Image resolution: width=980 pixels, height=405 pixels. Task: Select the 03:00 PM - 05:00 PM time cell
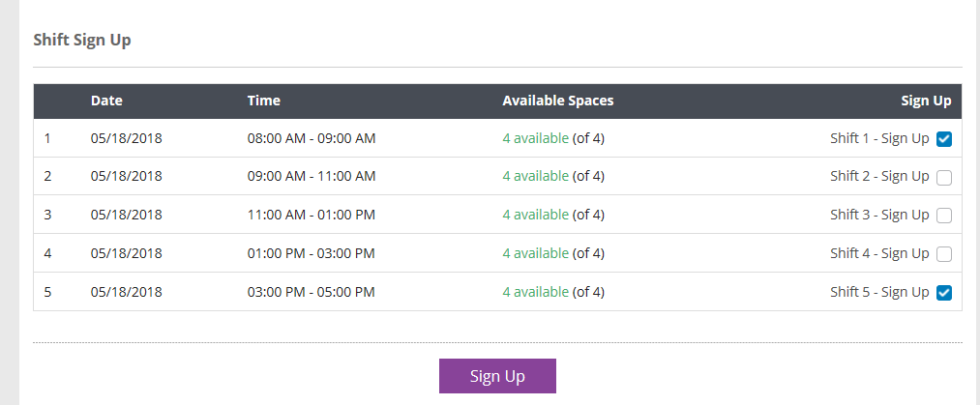point(312,292)
